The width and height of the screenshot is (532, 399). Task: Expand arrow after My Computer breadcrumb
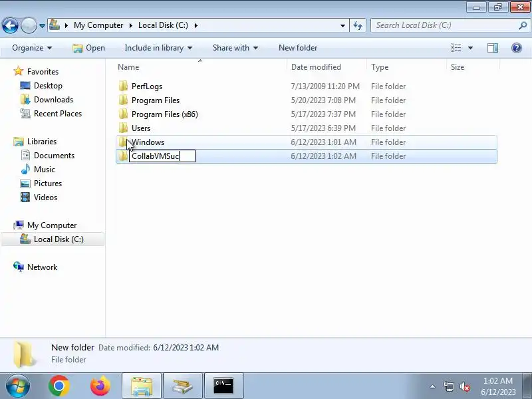point(130,25)
